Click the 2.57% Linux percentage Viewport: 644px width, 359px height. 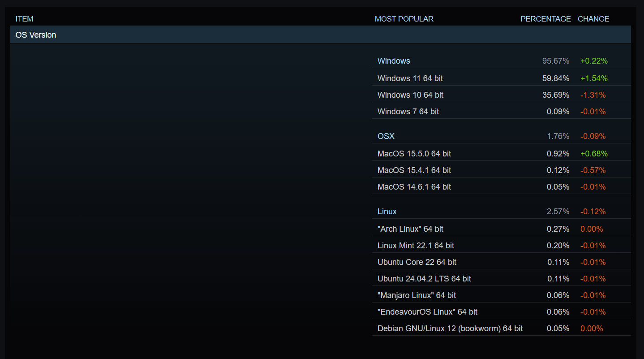(558, 212)
